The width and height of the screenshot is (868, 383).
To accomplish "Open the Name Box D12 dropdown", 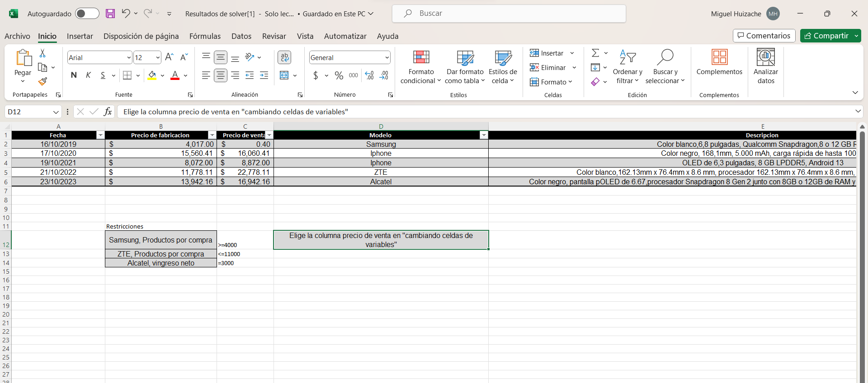I will tap(56, 112).
